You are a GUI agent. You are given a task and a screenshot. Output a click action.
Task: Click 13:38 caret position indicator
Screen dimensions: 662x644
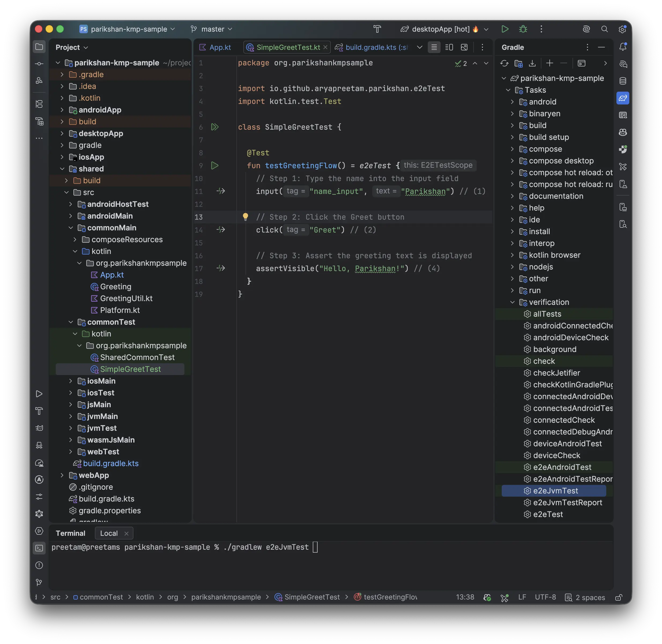(465, 597)
